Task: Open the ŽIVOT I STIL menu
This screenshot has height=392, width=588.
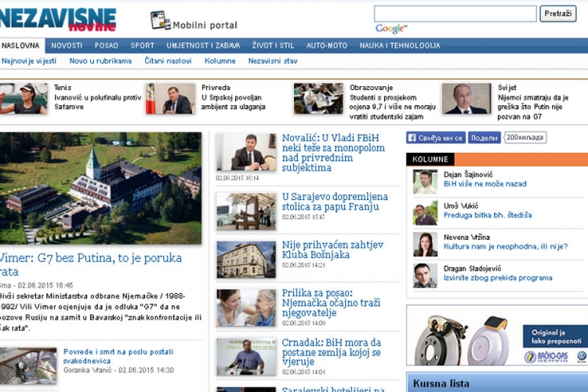Action: tap(273, 45)
